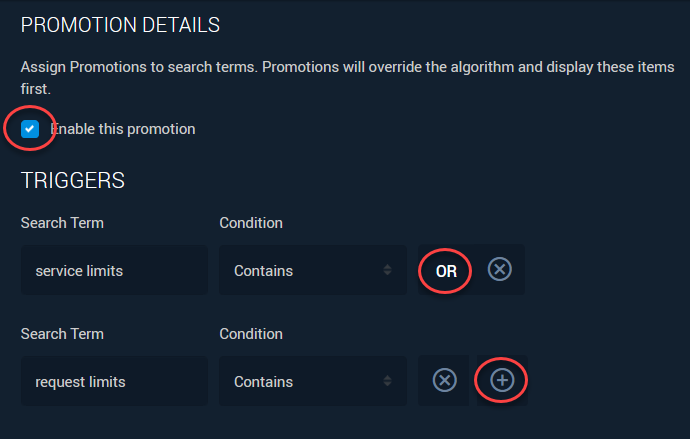Open Condition dropdown for 'request limits'

(313, 381)
